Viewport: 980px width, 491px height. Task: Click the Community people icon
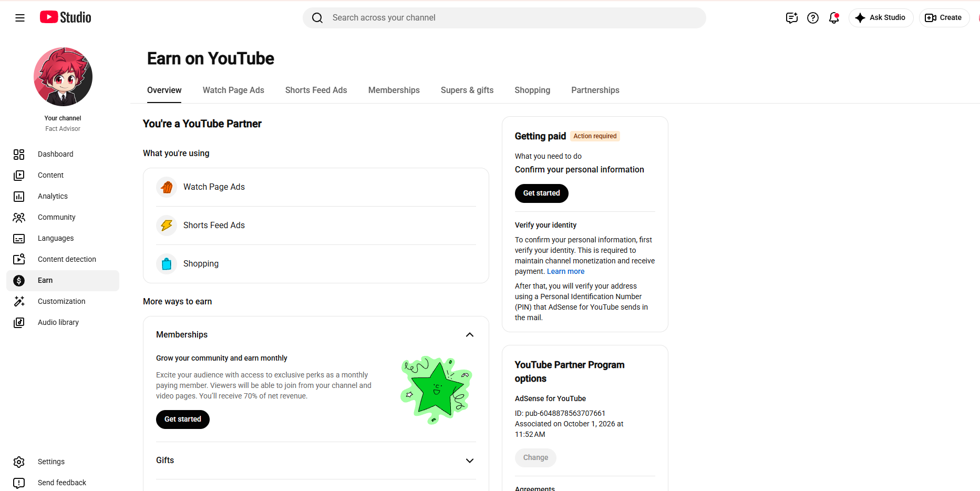click(19, 217)
